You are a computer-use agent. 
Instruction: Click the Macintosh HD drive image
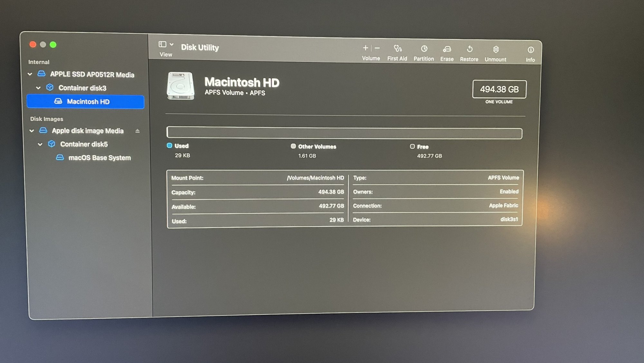[x=180, y=86]
